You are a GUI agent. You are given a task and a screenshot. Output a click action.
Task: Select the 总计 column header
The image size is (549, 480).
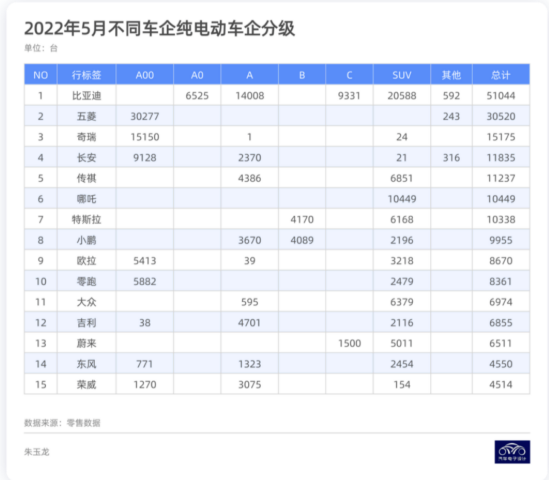[501, 75]
